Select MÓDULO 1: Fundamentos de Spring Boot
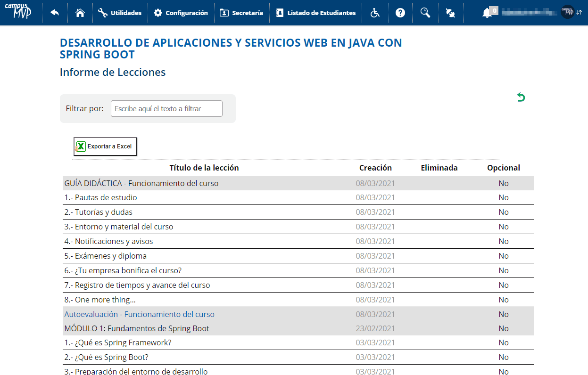This screenshot has height=375, width=588. 298,328
